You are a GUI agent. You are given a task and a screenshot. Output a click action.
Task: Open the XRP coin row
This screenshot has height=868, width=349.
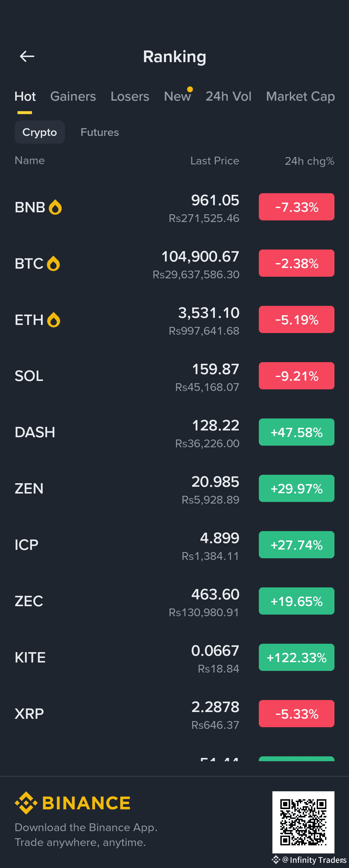[174, 714]
